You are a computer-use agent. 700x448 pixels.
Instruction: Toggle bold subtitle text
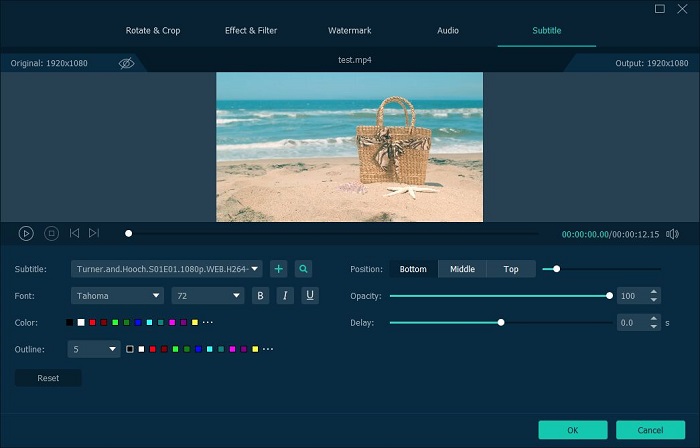tap(260, 295)
